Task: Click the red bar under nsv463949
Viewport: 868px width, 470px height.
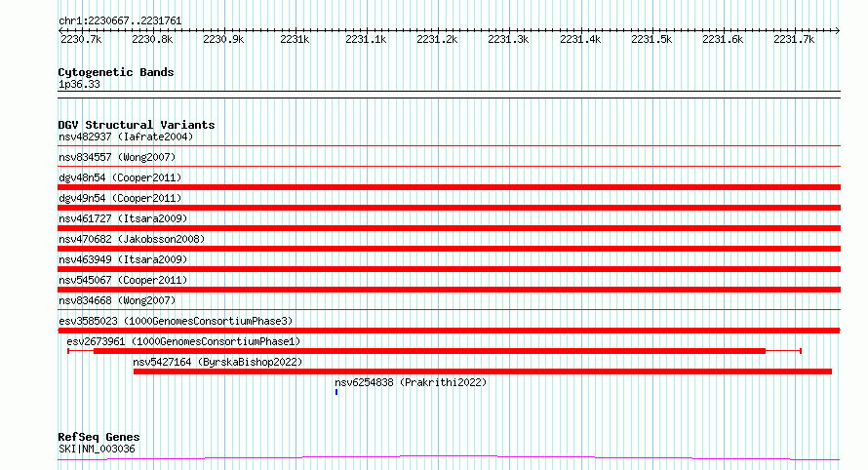Action: (x=449, y=269)
